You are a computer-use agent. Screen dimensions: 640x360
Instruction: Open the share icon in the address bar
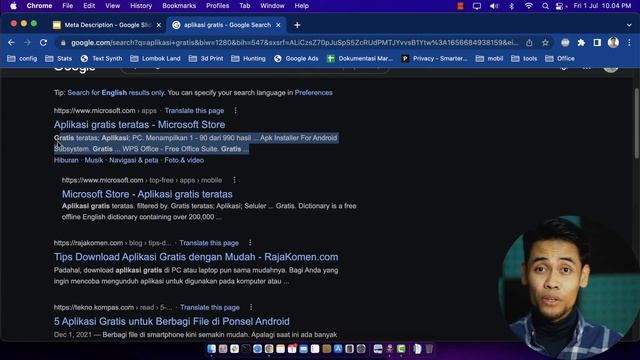[529, 43]
